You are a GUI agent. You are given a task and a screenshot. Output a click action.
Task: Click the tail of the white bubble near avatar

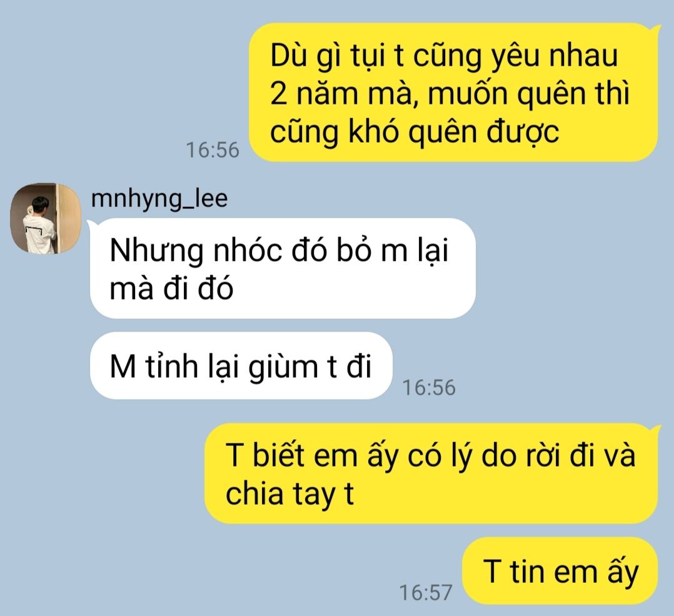tap(91, 225)
